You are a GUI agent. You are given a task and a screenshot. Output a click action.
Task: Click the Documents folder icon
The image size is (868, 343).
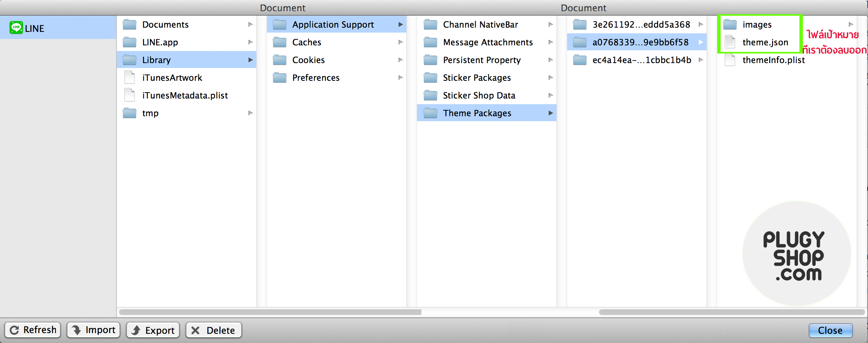point(130,24)
